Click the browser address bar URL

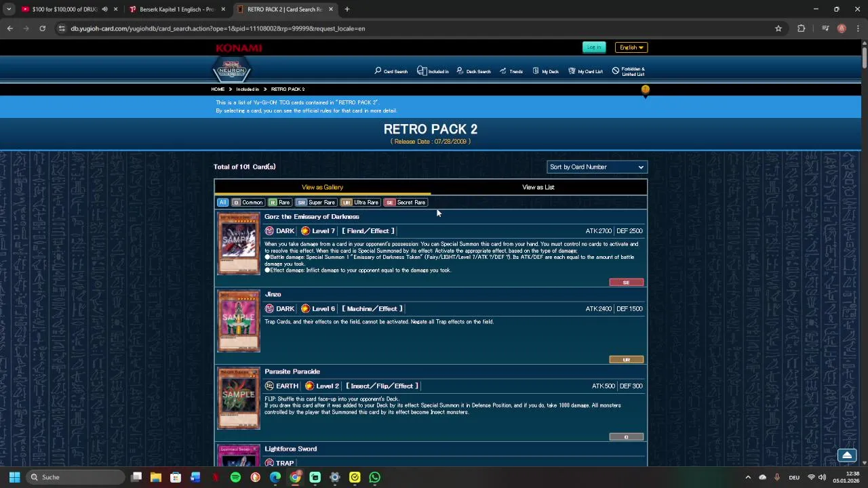pos(218,28)
